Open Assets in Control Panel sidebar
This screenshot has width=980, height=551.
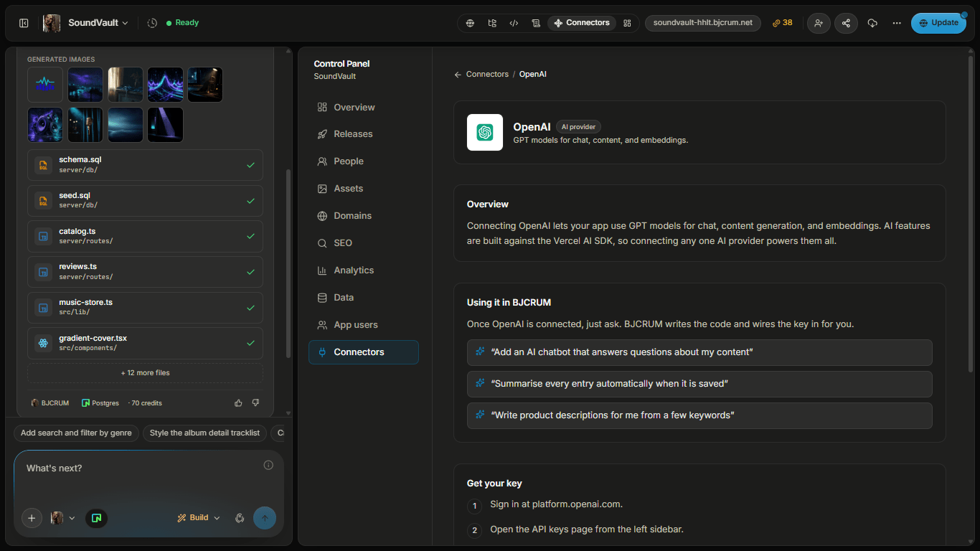pyautogui.click(x=363, y=189)
